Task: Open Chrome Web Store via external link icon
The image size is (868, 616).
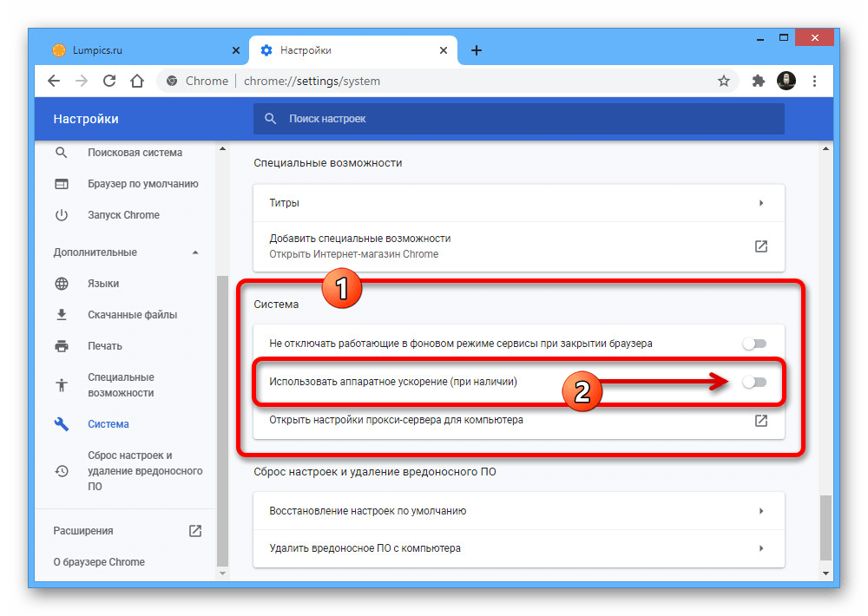Action: (x=761, y=246)
